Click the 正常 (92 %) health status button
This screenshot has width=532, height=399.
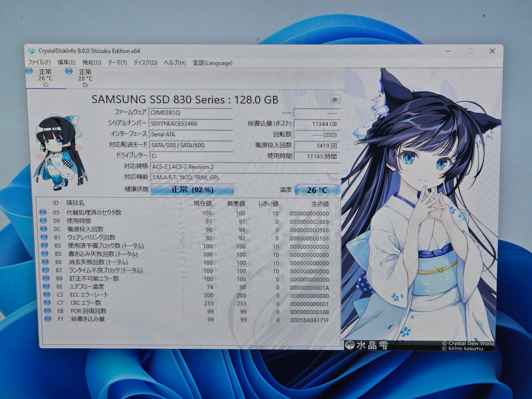pyautogui.click(x=192, y=190)
